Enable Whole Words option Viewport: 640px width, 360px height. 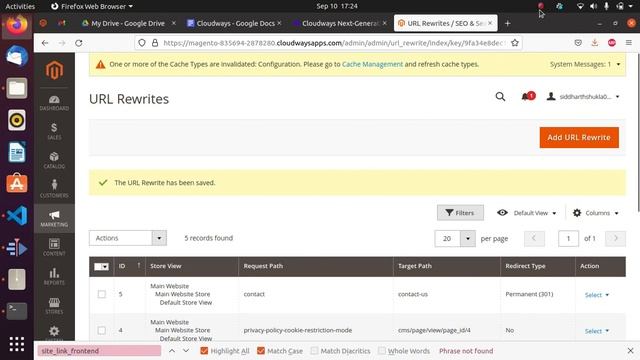(382, 351)
